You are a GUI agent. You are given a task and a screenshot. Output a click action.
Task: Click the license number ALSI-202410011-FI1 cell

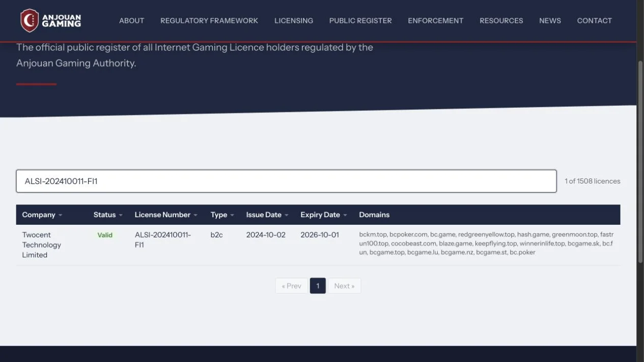pos(163,239)
